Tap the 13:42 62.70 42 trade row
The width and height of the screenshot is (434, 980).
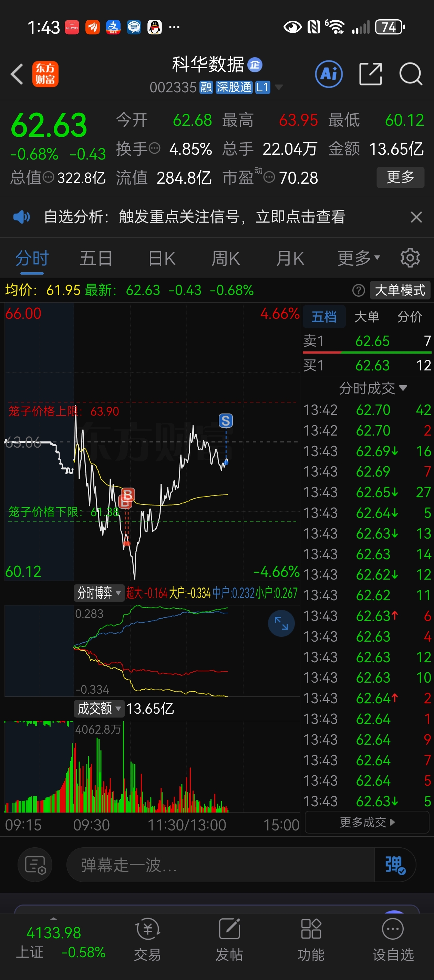point(367,410)
